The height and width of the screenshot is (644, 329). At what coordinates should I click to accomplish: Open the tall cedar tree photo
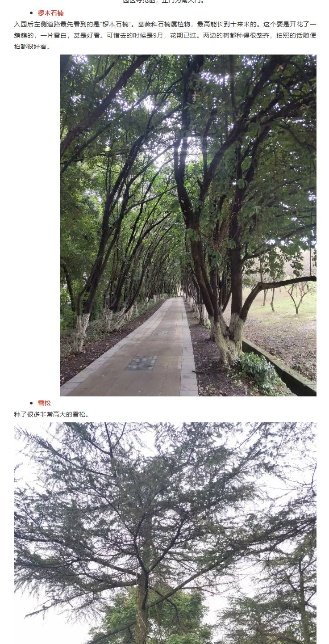(x=165, y=533)
